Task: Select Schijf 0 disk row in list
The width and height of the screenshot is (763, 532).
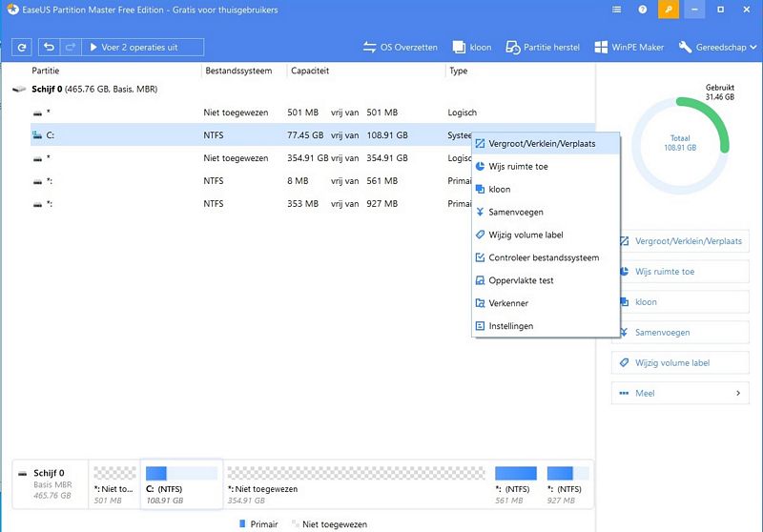Action: [x=301, y=89]
